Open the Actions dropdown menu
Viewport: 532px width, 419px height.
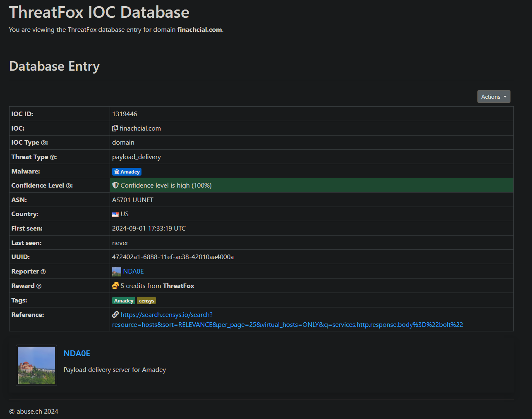(x=494, y=97)
